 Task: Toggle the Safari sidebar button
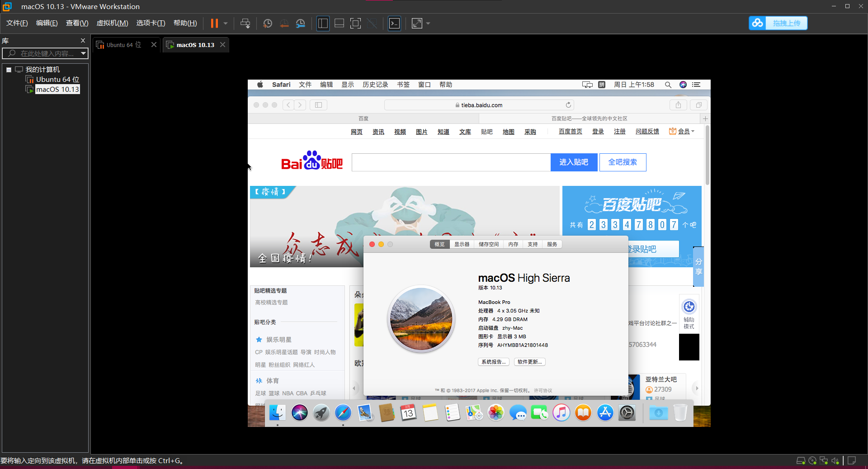(318, 105)
